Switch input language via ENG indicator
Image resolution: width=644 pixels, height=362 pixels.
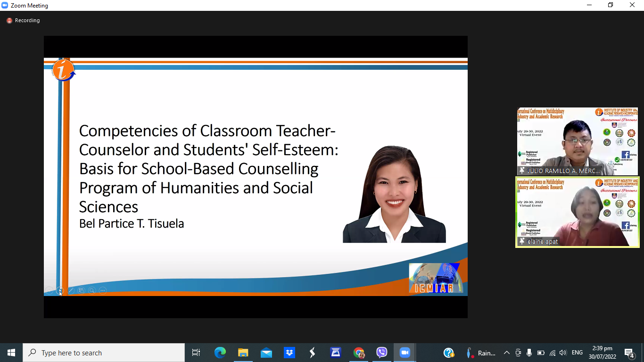point(577,353)
